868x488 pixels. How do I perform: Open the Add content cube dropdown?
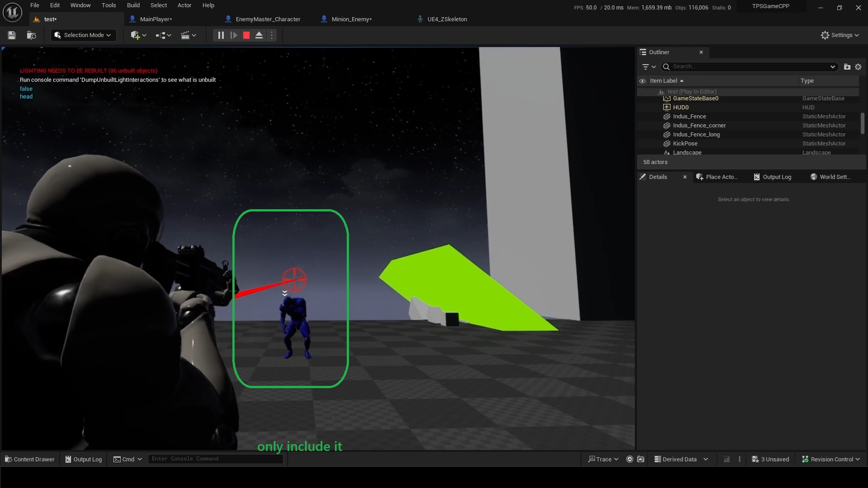[138, 35]
